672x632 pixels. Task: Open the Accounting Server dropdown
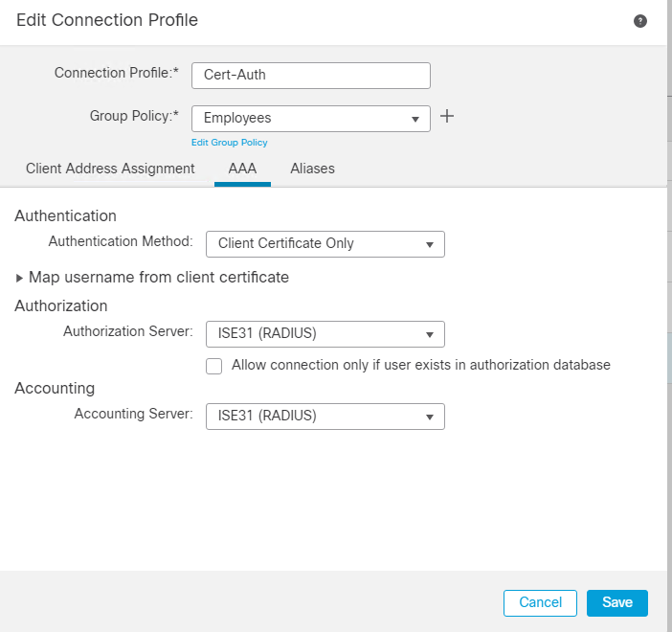click(x=325, y=416)
